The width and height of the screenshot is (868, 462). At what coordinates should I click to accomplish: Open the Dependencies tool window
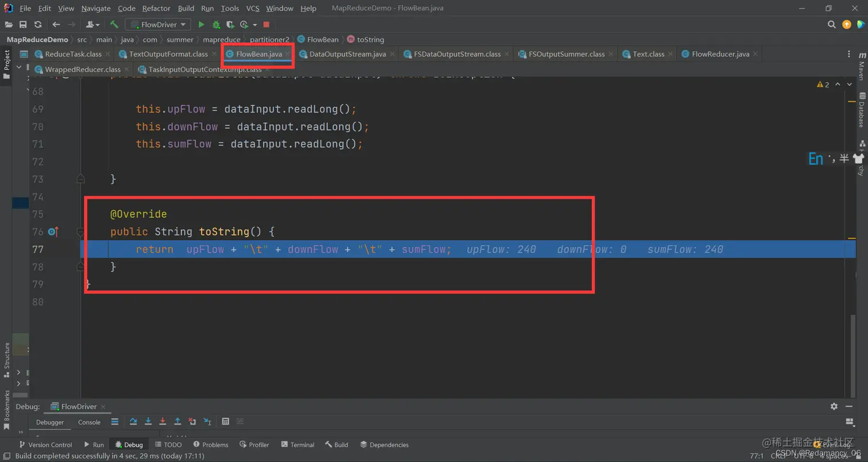tap(384, 444)
